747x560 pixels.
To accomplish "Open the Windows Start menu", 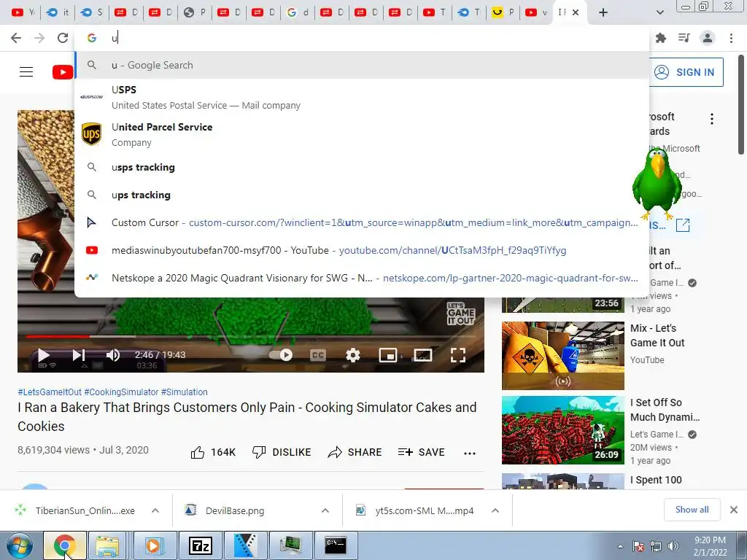I will click(20, 545).
